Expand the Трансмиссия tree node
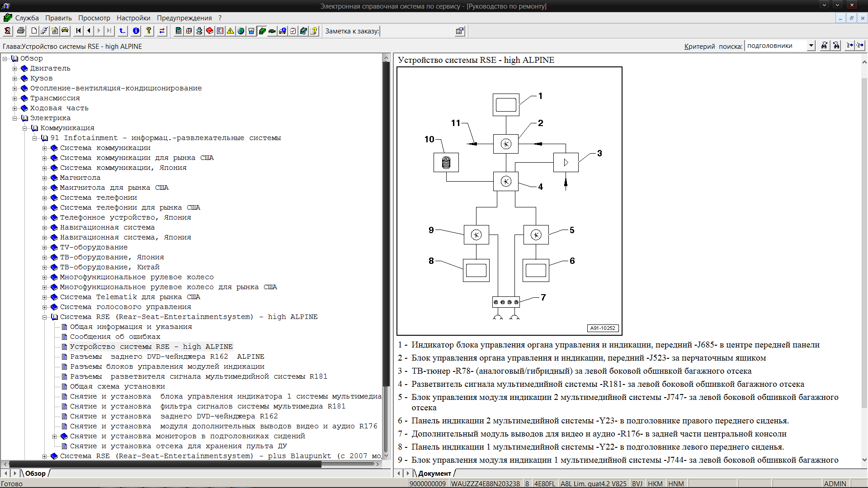868x488 pixels. (x=15, y=99)
